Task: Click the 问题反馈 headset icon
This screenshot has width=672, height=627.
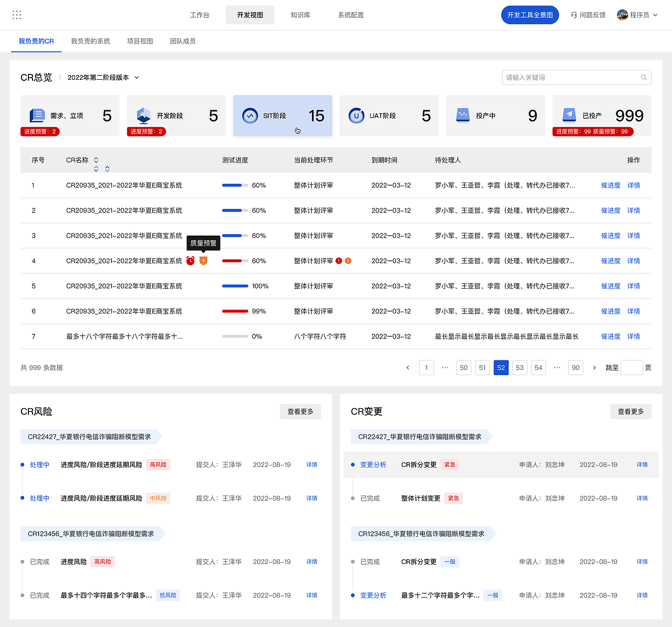Action: pos(574,15)
